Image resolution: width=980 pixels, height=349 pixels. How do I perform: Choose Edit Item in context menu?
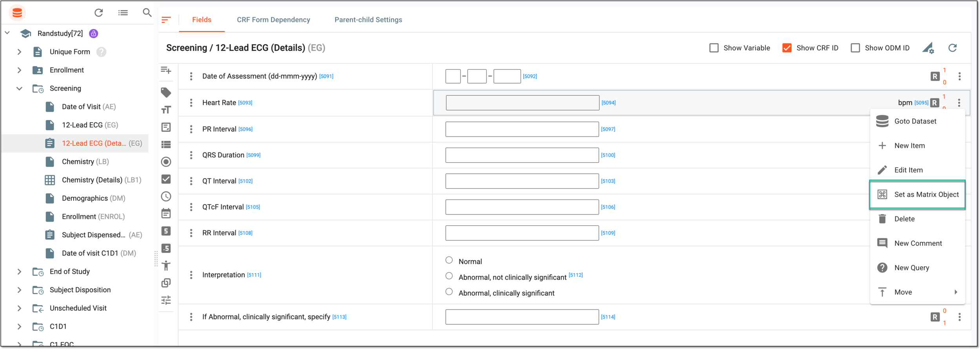click(x=917, y=170)
